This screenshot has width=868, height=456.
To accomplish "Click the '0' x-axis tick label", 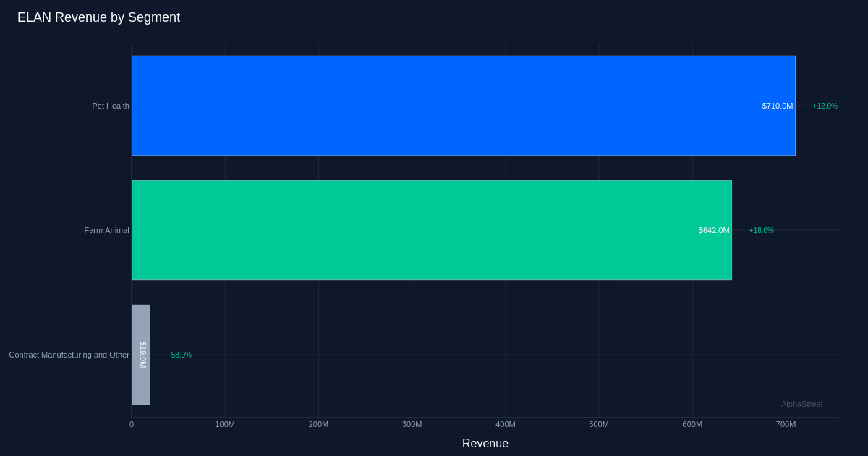I will [x=132, y=424].
